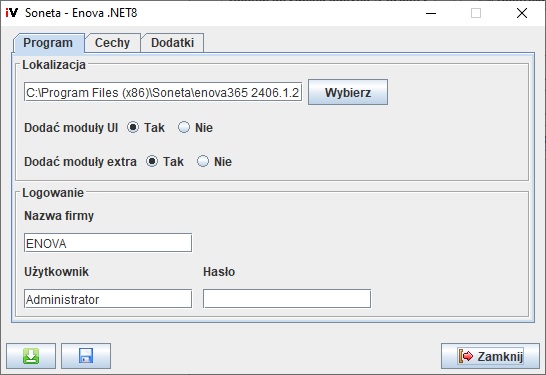Click the Użytkownik field containing Administrator

(x=108, y=299)
